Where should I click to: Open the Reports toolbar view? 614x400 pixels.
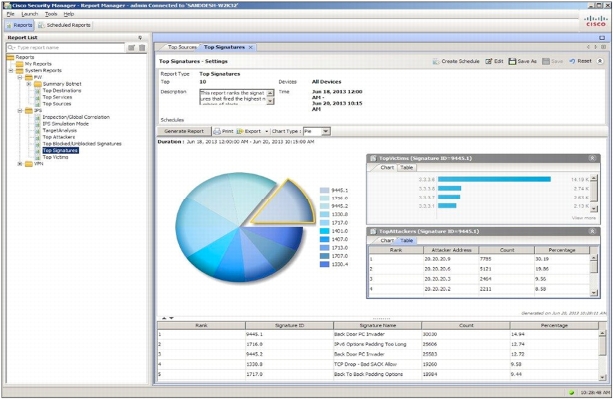20,25
